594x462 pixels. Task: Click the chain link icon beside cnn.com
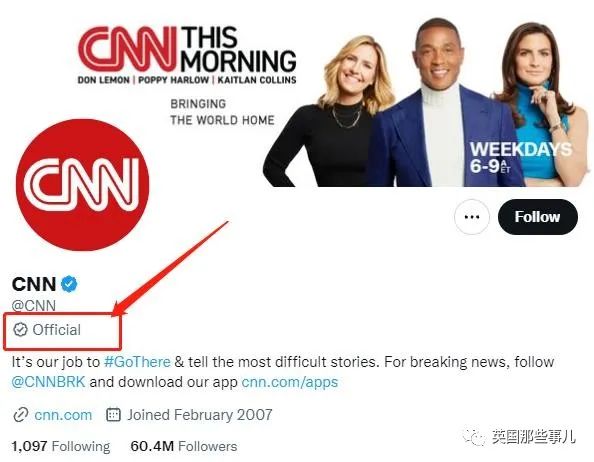tap(20, 415)
